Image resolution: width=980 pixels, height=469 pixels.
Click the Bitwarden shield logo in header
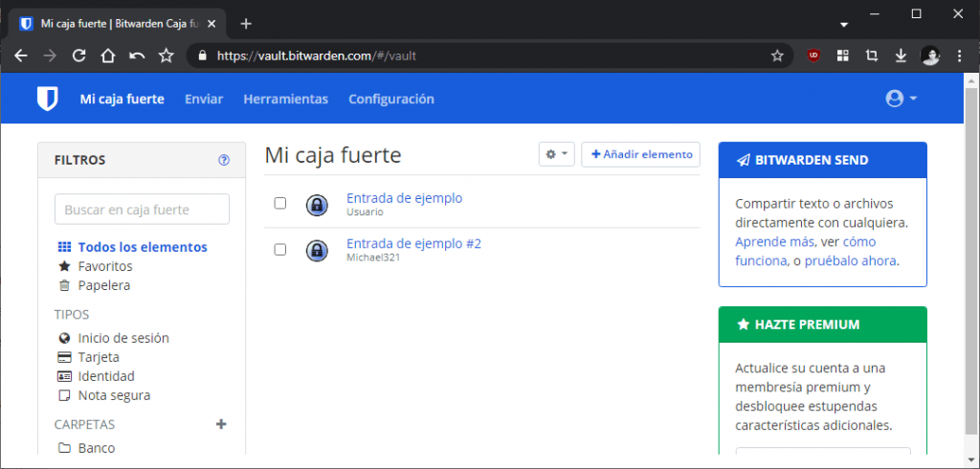(x=48, y=99)
